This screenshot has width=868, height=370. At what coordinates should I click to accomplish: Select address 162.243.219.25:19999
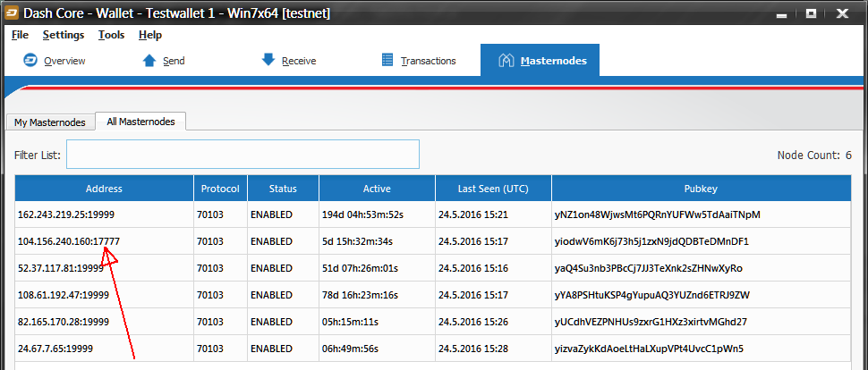(x=66, y=214)
